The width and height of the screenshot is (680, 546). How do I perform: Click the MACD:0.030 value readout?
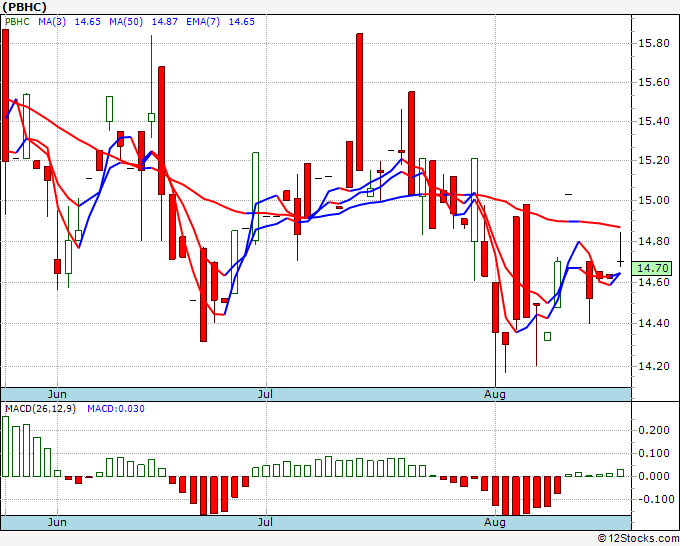tap(116, 409)
